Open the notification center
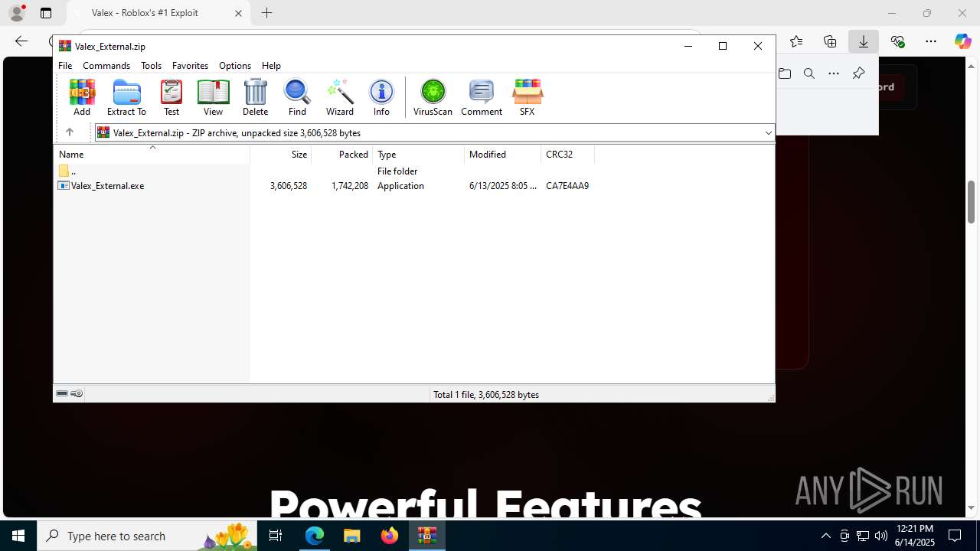Screen dimensions: 980x551 tap(955, 536)
